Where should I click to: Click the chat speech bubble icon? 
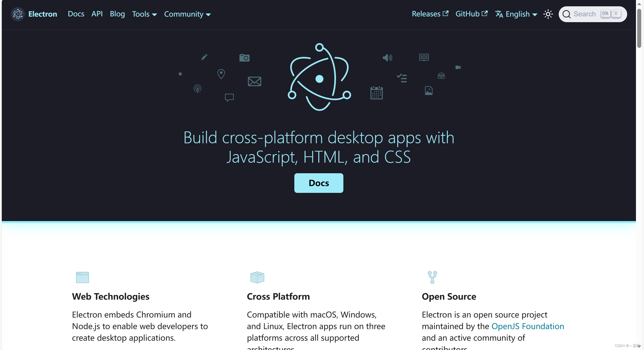tap(229, 98)
